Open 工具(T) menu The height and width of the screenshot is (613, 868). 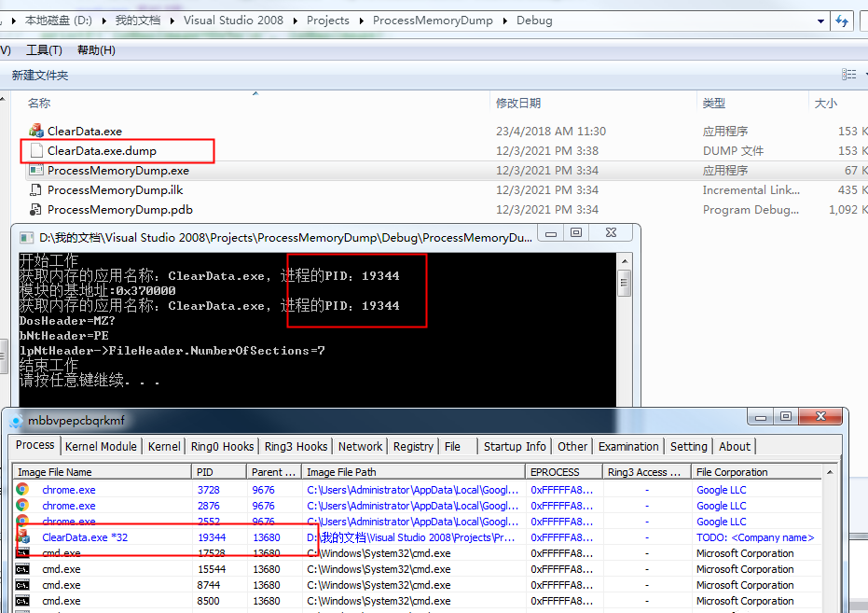pos(45,50)
